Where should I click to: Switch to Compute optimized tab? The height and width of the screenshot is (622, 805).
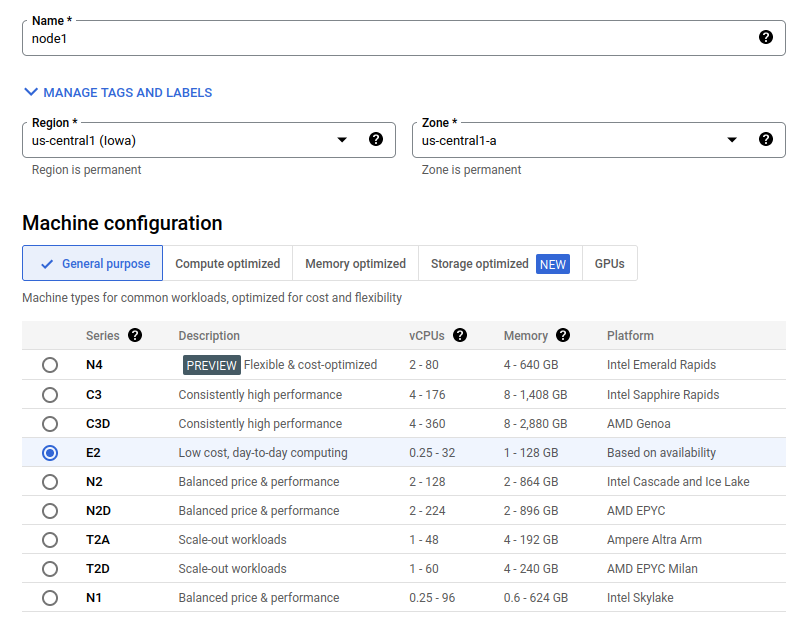227,263
